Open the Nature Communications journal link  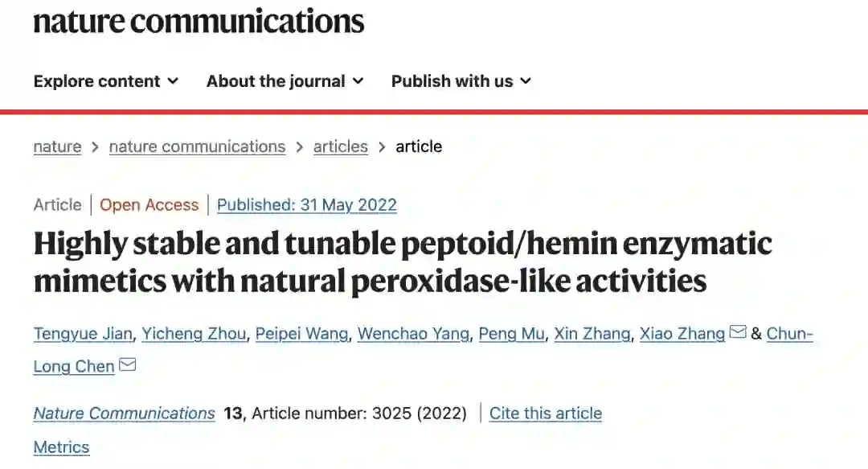[x=124, y=413]
